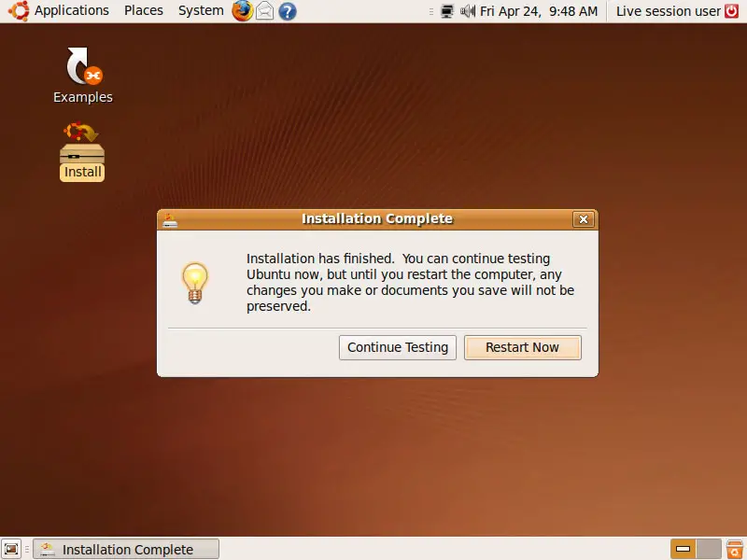
Task: Click the Restart Now button
Action: point(523,347)
